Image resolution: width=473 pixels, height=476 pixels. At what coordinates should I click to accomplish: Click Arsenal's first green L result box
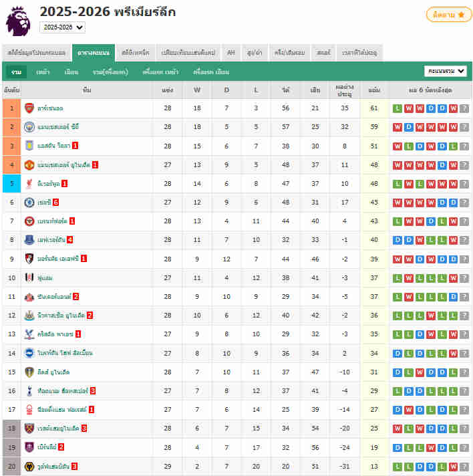coord(398,108)
